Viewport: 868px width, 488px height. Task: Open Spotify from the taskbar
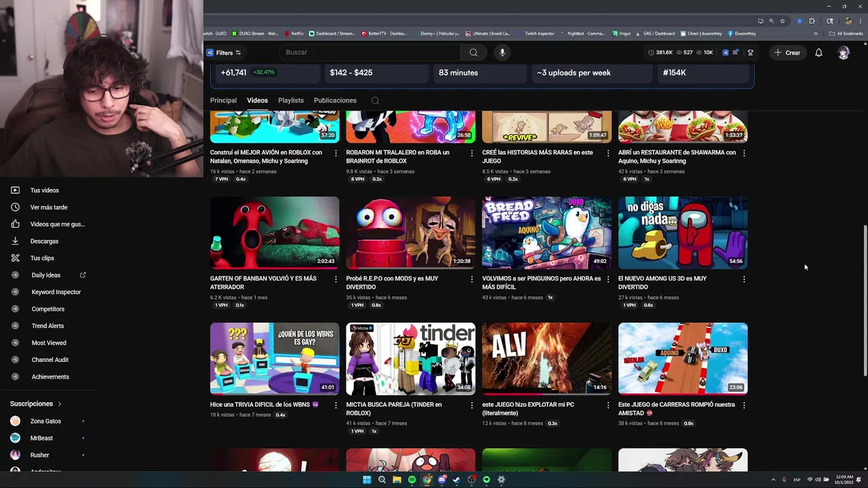(412, 480)
